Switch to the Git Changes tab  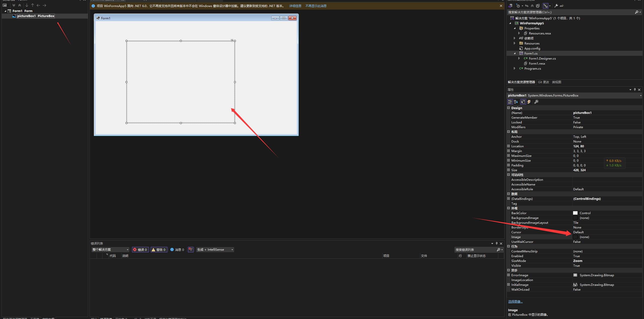(x=543, y=82)
